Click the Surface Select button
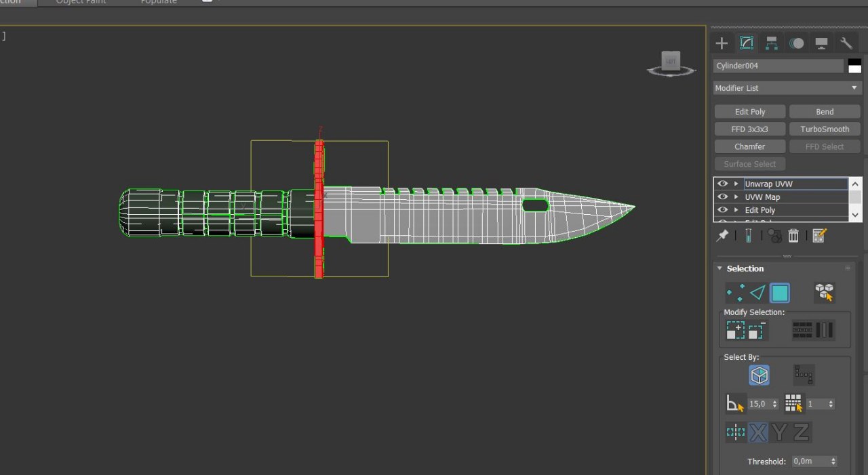 [749, 164]
